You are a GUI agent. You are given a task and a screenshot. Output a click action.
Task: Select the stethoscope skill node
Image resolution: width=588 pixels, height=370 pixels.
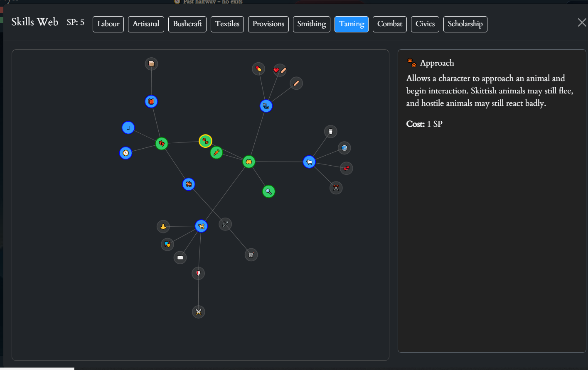tap(266, 106)
